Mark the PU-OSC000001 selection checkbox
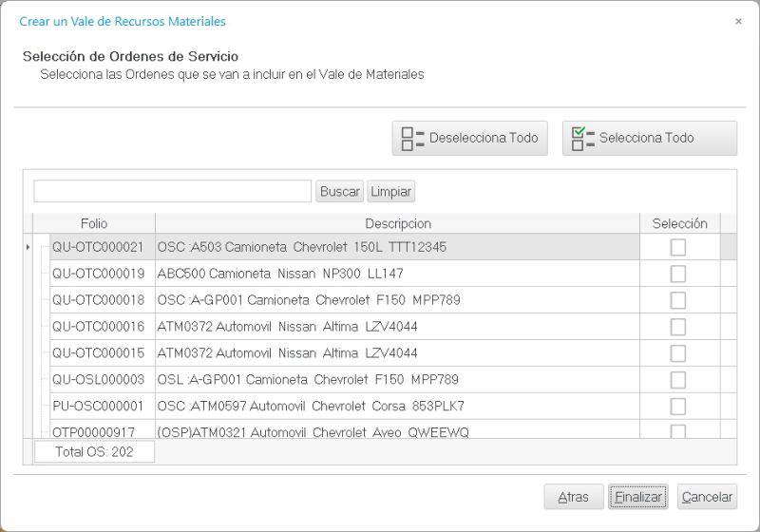Viewport: 760px width, 532px height. (678, 407)
